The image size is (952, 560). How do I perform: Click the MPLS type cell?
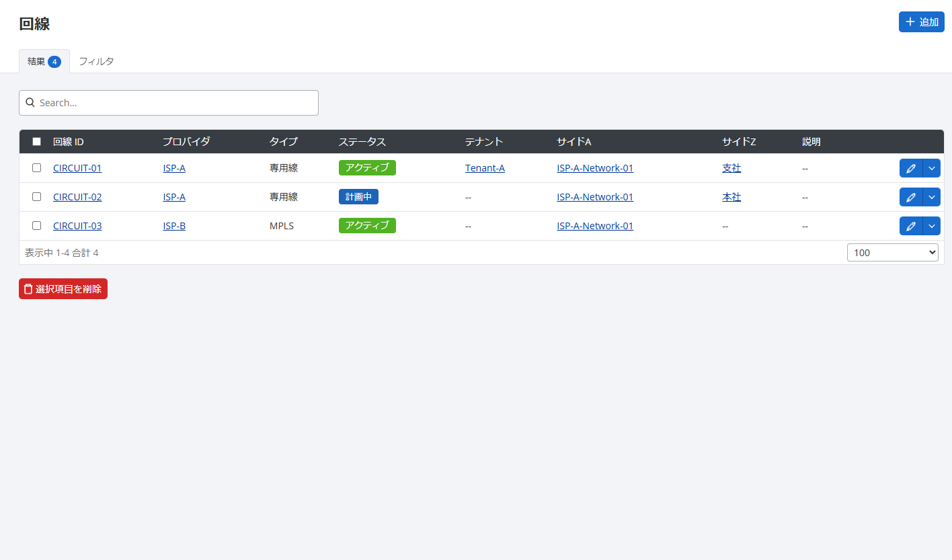click(x=282, y=226)
